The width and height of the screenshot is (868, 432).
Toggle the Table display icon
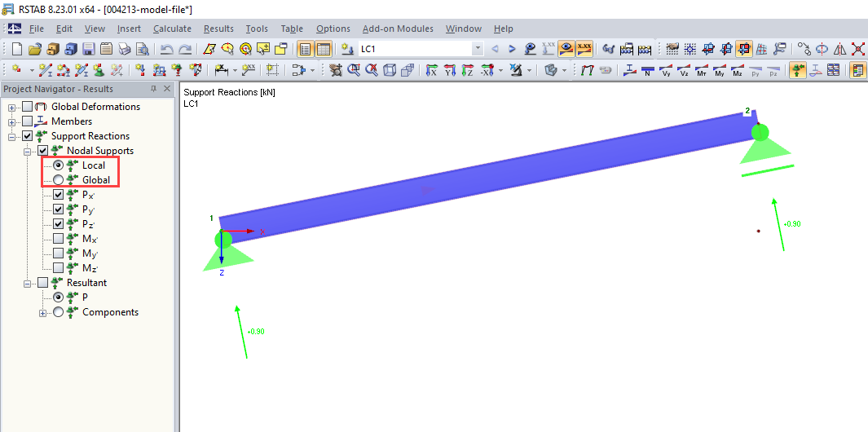(x=324, y=49)
